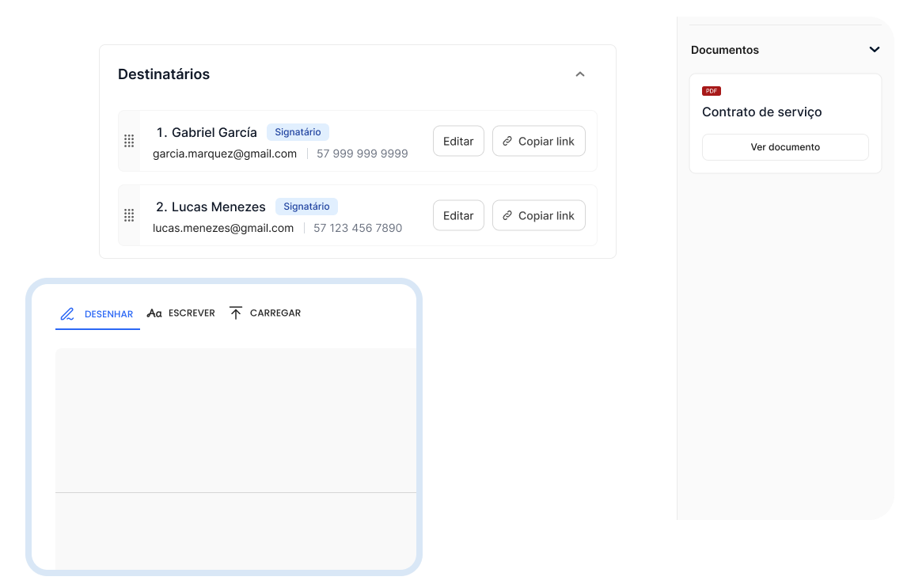Click the Signatário badge for Lucas Menezes
Screen dimensions: 911x588
pyautogui.click(x=306, y=207)
